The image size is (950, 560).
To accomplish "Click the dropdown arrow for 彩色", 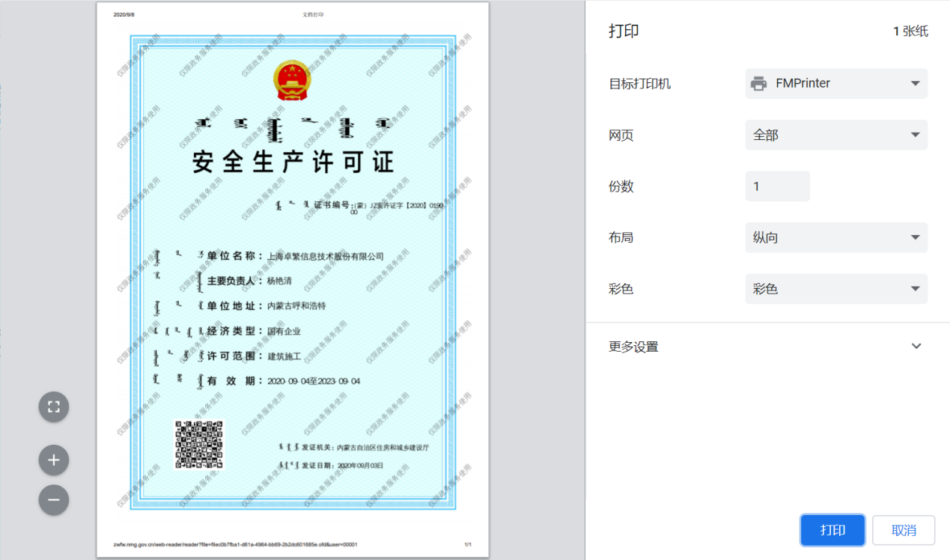I will tap(914, 288).
